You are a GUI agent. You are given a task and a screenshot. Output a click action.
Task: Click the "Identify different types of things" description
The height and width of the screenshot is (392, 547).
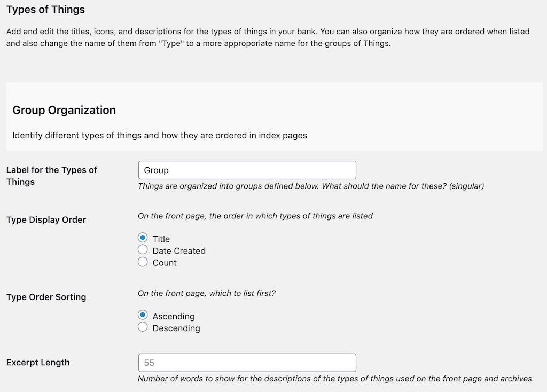tap(160, 135)
